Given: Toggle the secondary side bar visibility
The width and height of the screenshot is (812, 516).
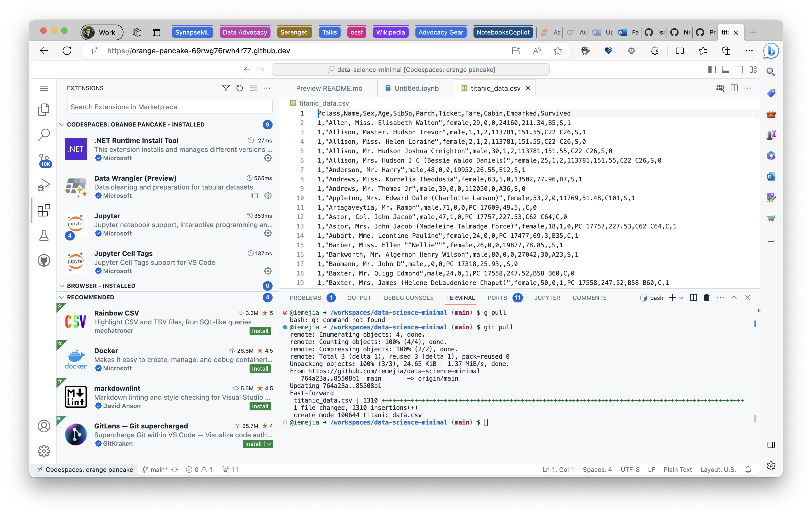Looking at the screenshot, I should click(740, 70).
